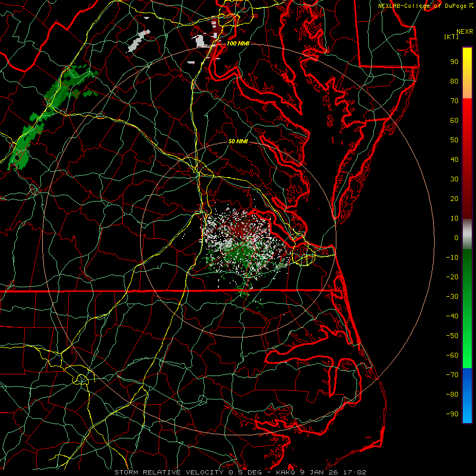Click the '9 JAN 26 17:02' timestamp
This screenshot has height=476, width=476.
pyautogui.click(x=334, y=472)
